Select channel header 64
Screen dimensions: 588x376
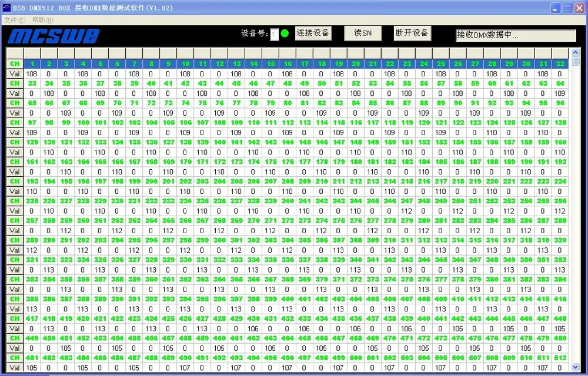point(560,83)
